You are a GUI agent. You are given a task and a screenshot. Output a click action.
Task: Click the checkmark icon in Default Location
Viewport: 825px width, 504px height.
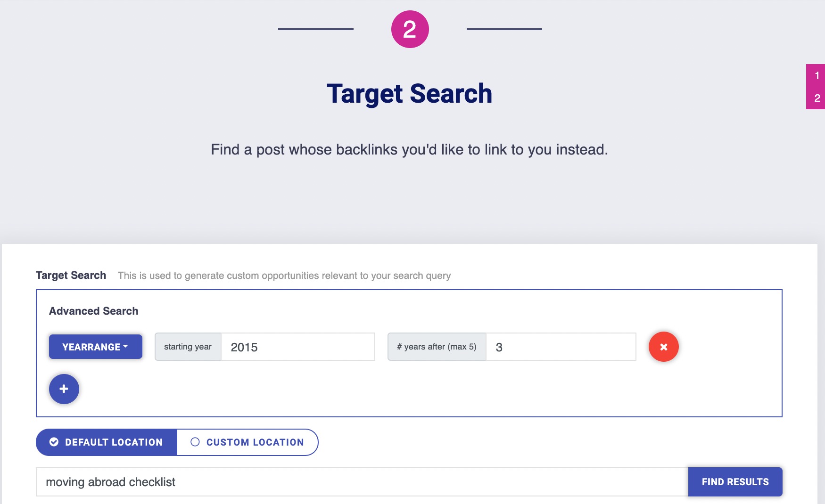[x=53, y=442]
